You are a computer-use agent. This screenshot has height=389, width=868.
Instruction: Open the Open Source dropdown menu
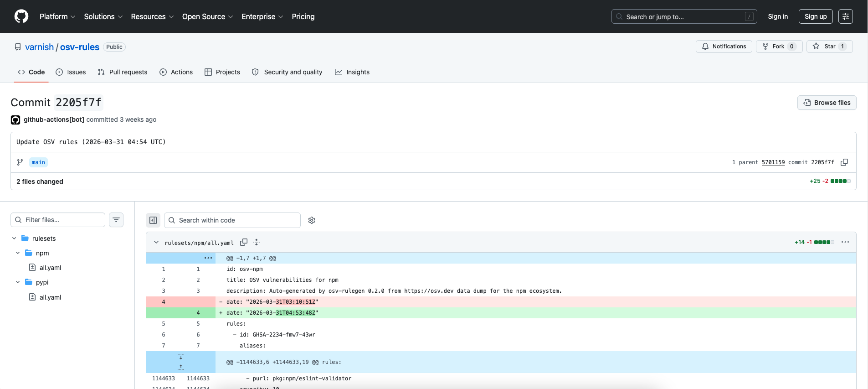click(x=208, y=16)
